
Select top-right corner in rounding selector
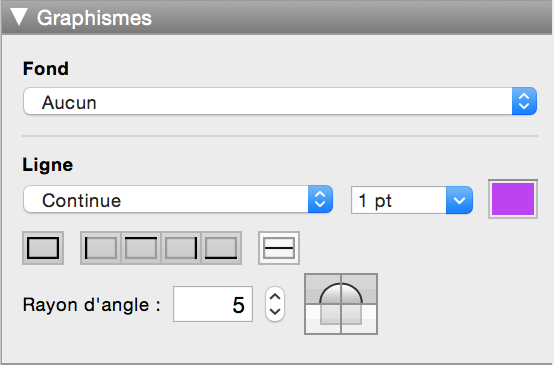click(x=359, y=289)
